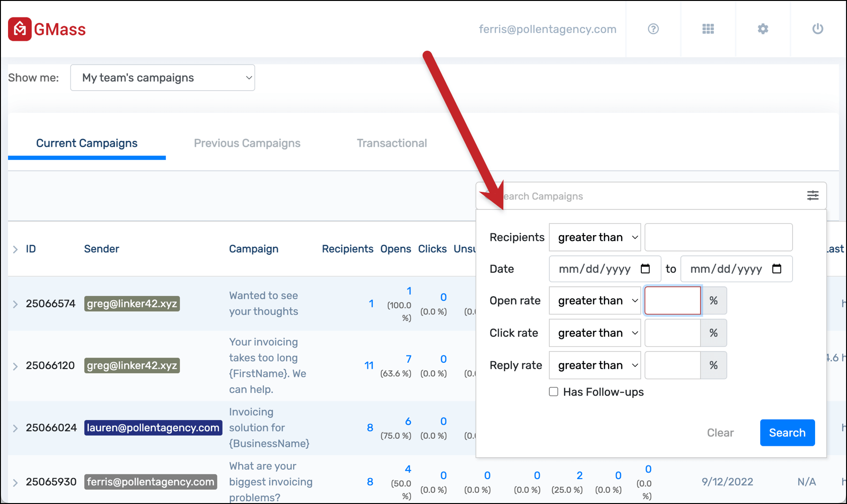
Task: Click the power logout icon
Action: point(817,29)
